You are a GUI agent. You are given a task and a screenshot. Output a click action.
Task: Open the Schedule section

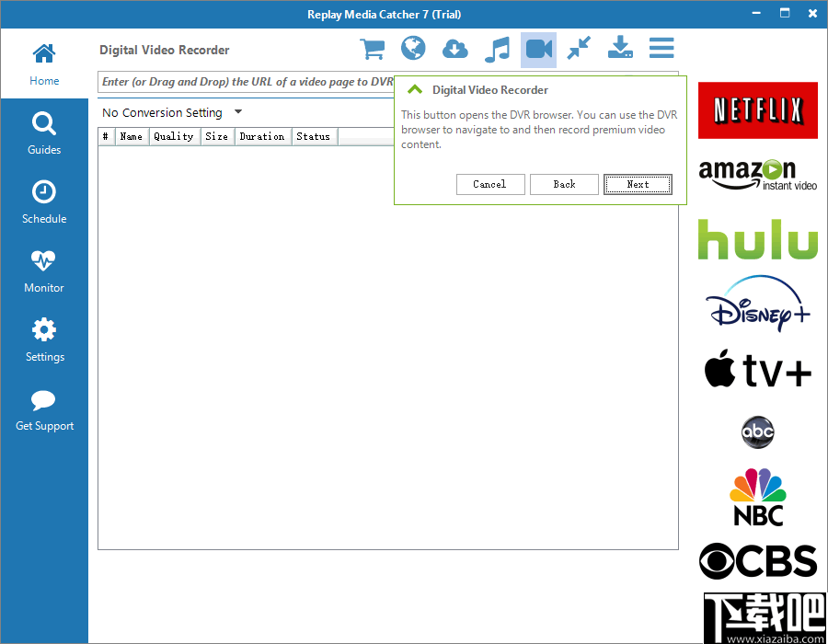point(44,202)
